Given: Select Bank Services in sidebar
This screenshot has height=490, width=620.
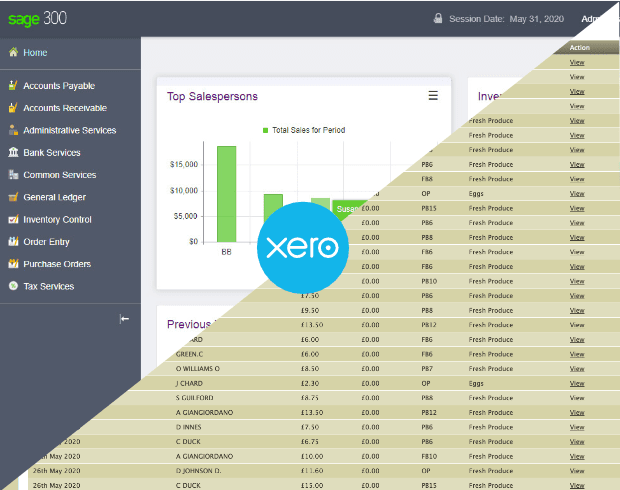Looking at the screenshot, I should (52, 153).
